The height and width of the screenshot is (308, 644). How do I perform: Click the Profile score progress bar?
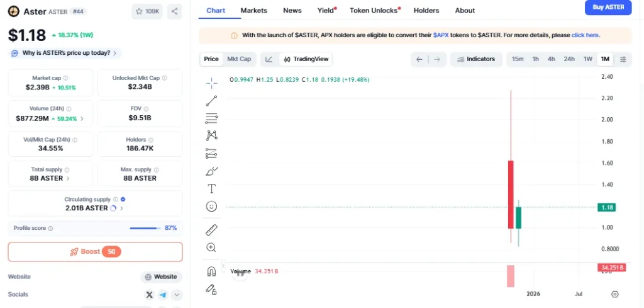pos(144,228)
